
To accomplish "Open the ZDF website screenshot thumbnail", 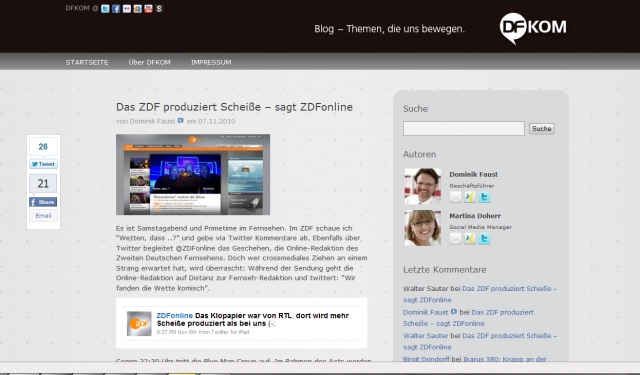I will (x=193, y=174).
